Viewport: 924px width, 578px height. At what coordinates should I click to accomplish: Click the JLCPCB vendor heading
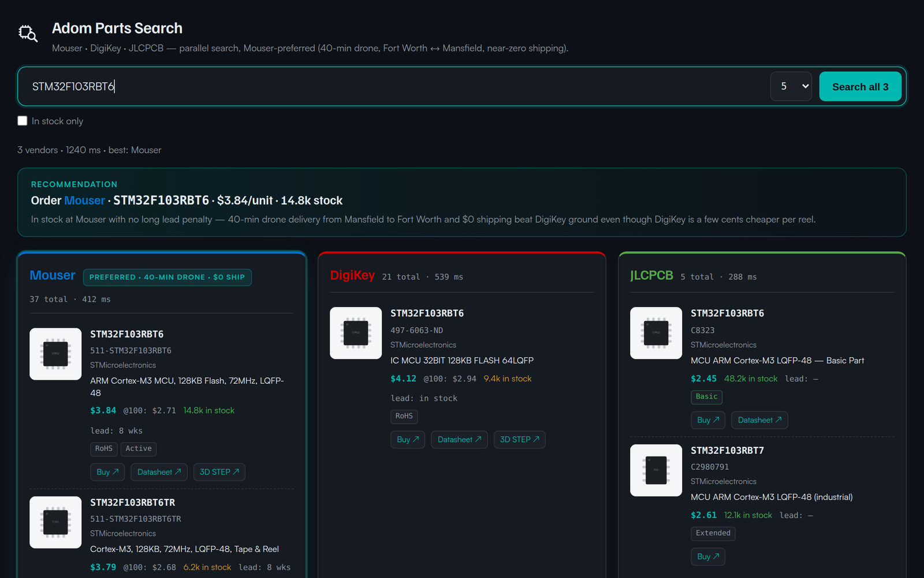pyautogui.click(x=651, y=275)
